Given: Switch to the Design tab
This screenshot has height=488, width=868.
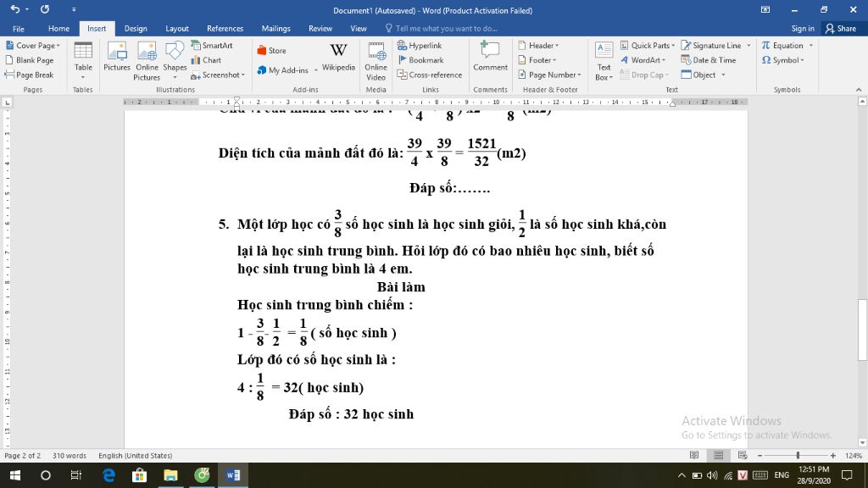Looking at the screenshot, I should coord(136,28).
